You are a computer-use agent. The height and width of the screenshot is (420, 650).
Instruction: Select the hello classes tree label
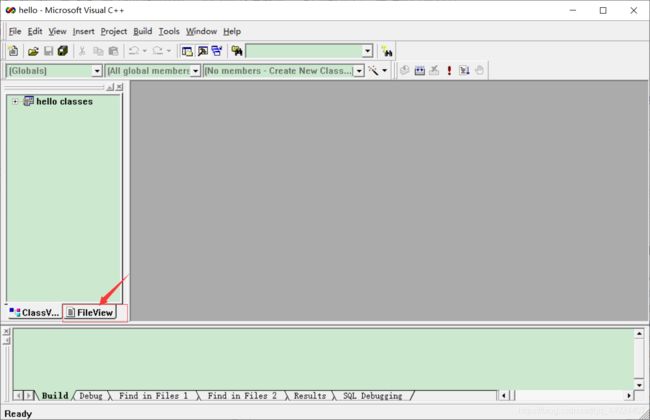64,101
